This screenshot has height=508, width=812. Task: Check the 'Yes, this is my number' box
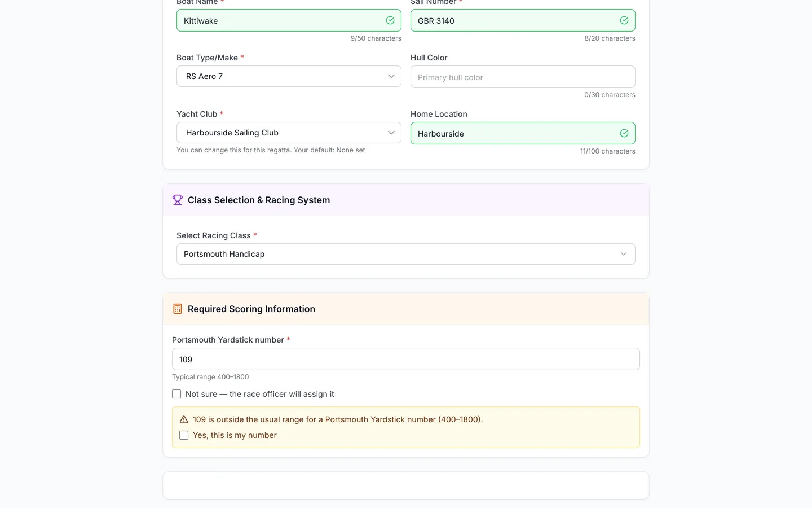click(184, 435)
